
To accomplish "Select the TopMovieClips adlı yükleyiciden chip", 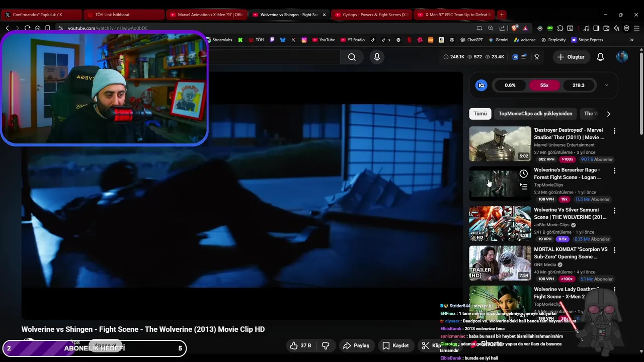I will 535,114.
